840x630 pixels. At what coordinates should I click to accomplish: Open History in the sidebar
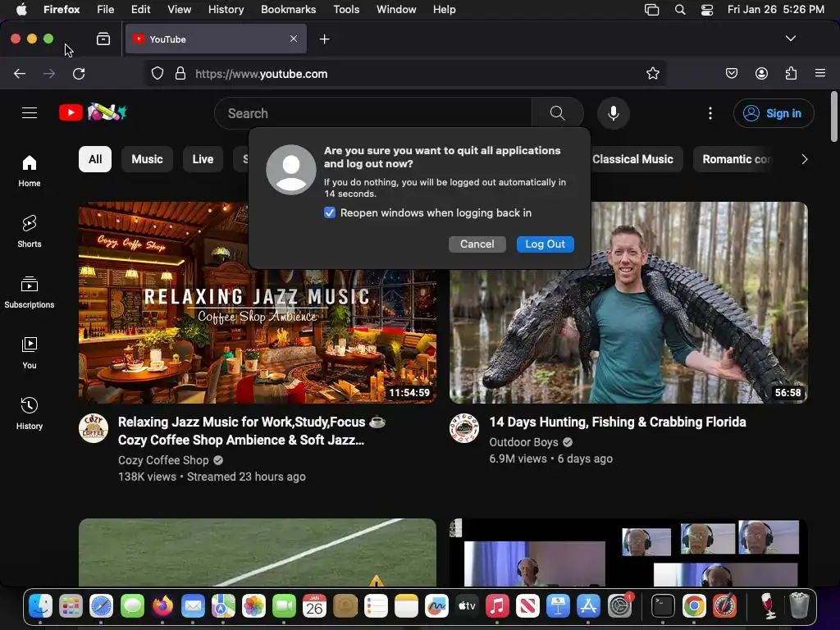tap(30, 413)
